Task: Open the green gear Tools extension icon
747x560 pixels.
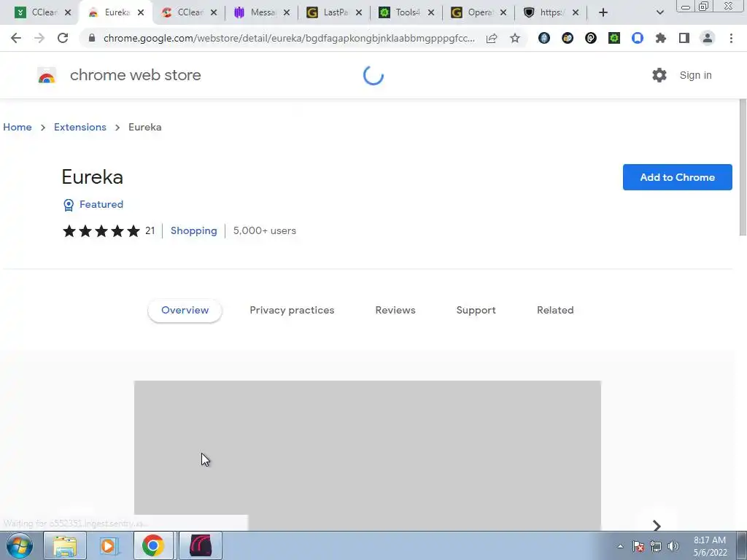Action: [614, 38]
